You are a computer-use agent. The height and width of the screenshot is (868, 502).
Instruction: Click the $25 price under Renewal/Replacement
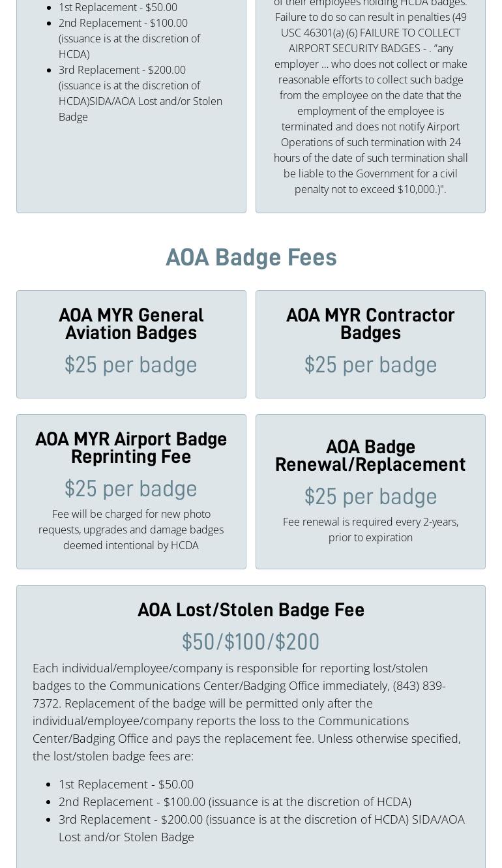[x=370, y=497]
